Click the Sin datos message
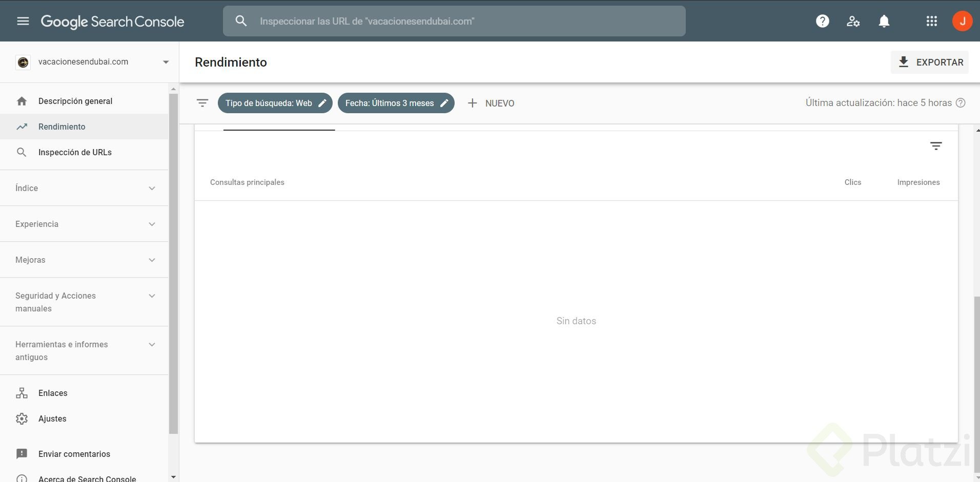This screenshot has height=482, width=980. [x=576, y=321]
